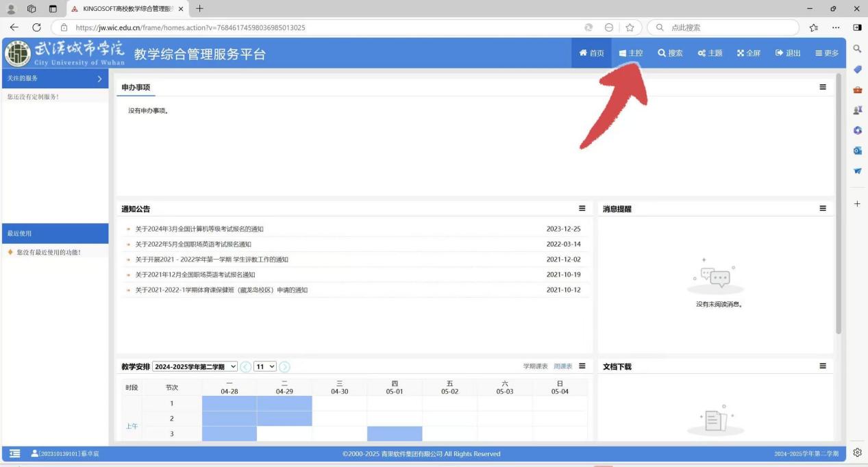This screenshot has height=467, width=868.
Task: Click the 退出 logout icon
Action: (780, 53)
